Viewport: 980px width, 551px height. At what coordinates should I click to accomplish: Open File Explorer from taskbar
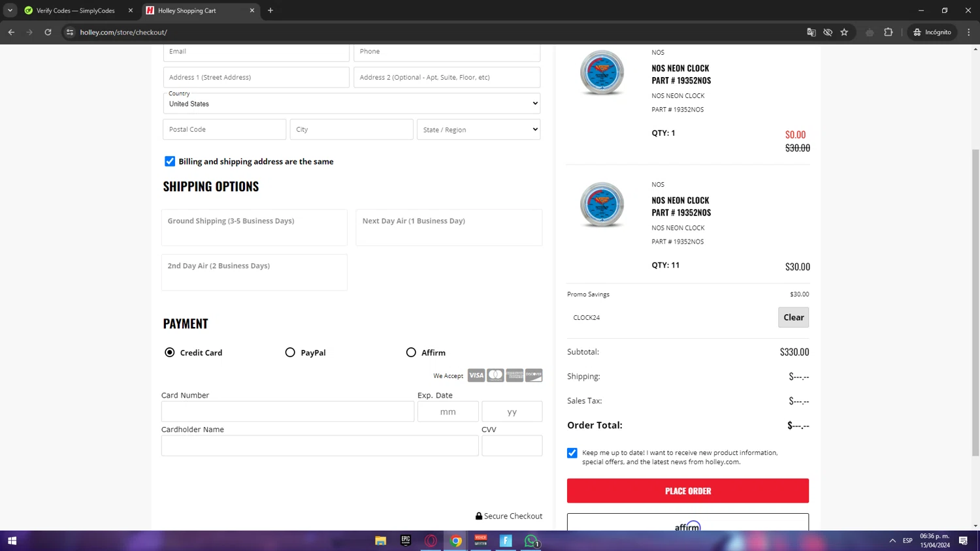tap(380, 541)
